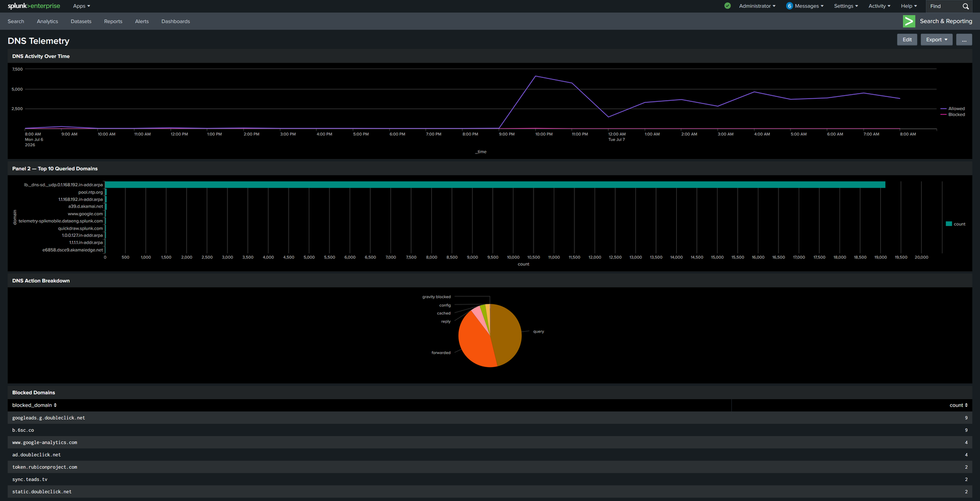Click the lb._dns-sd._udp teal bar in chart
Screen dimensions: 980x501
[495, 185]
